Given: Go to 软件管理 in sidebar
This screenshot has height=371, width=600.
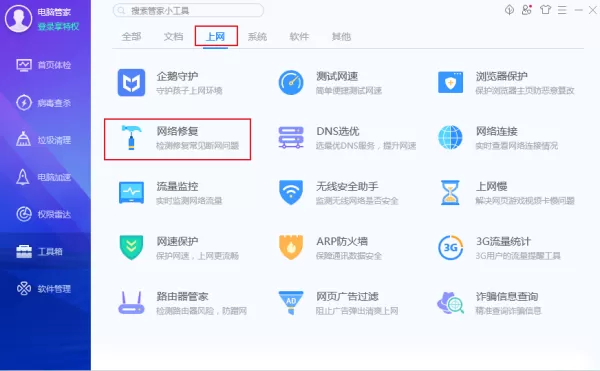Looking at the screenshot, I should pyautogui.click(x=43, y=289).
